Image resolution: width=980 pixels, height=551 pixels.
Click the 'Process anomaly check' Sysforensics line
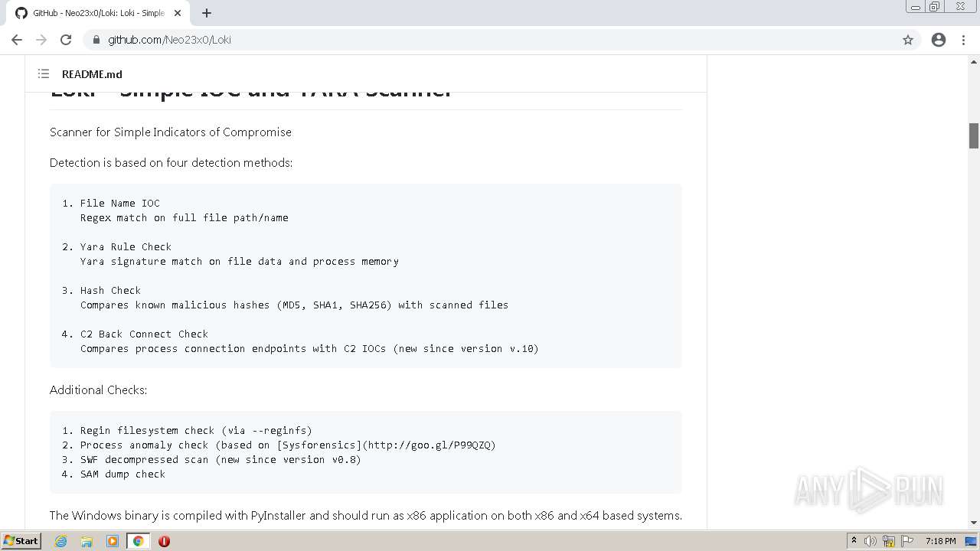click(279, 445)
